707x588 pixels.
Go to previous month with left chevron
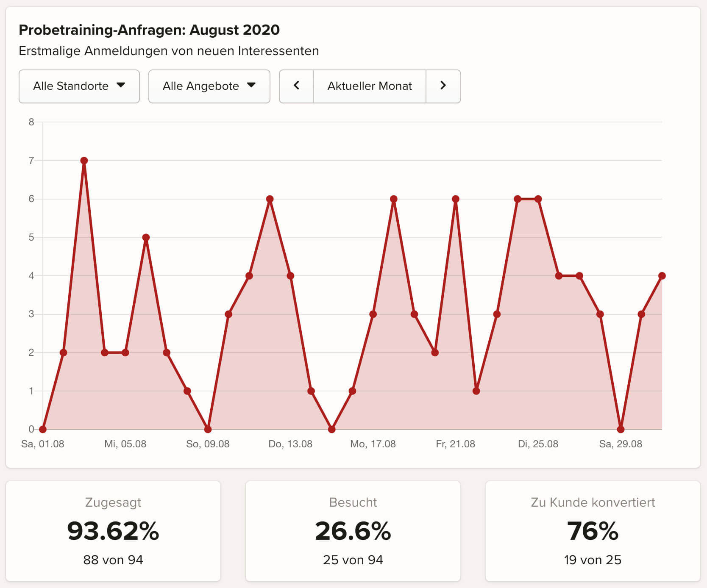296,86
